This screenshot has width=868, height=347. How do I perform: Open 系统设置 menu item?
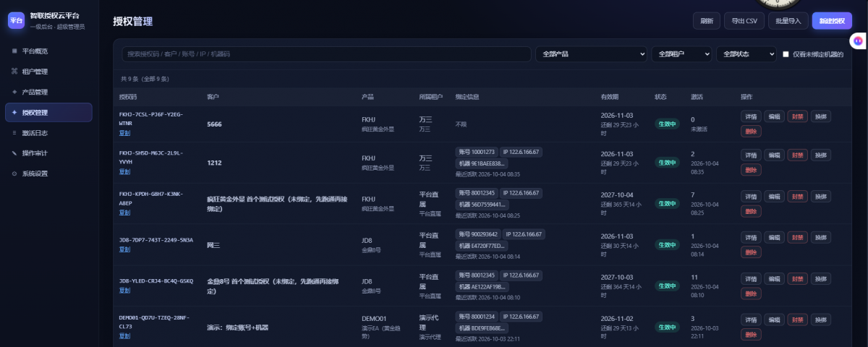click(x=48, y=173)
